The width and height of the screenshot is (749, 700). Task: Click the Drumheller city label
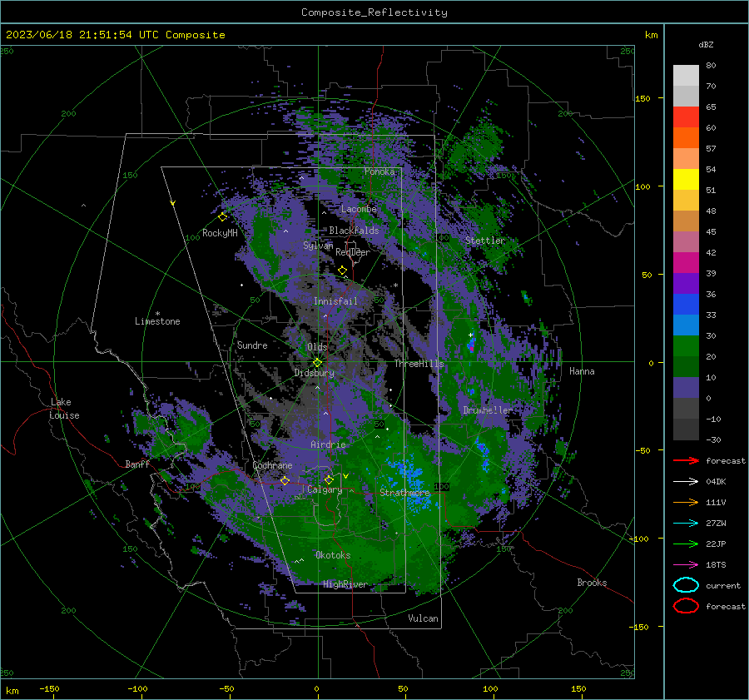[x=488, y=410]
